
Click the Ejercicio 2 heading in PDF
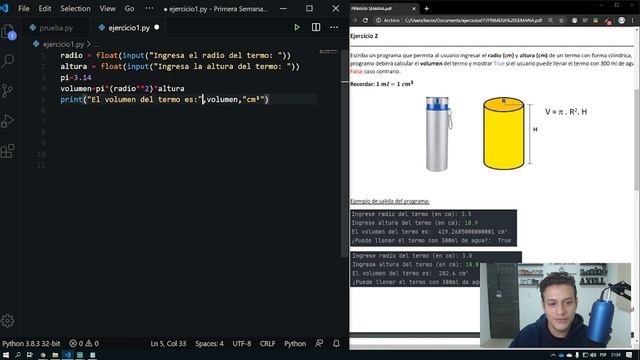coord(364,36)
